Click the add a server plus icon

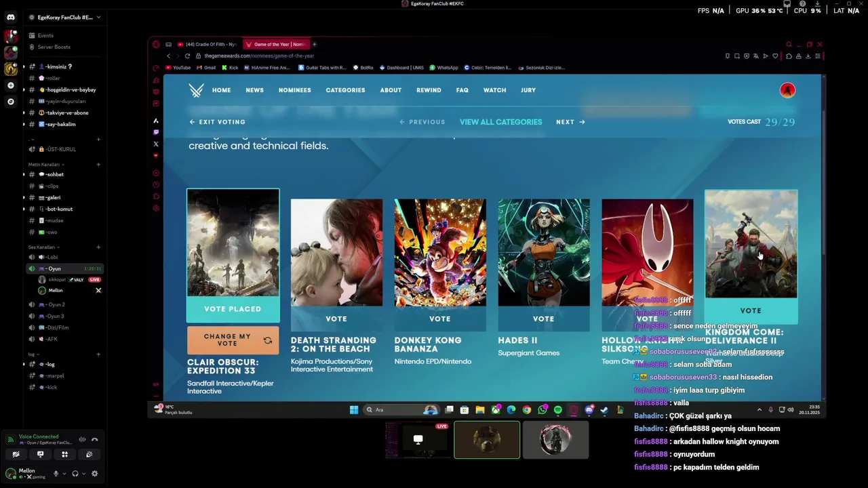[10, 85]
